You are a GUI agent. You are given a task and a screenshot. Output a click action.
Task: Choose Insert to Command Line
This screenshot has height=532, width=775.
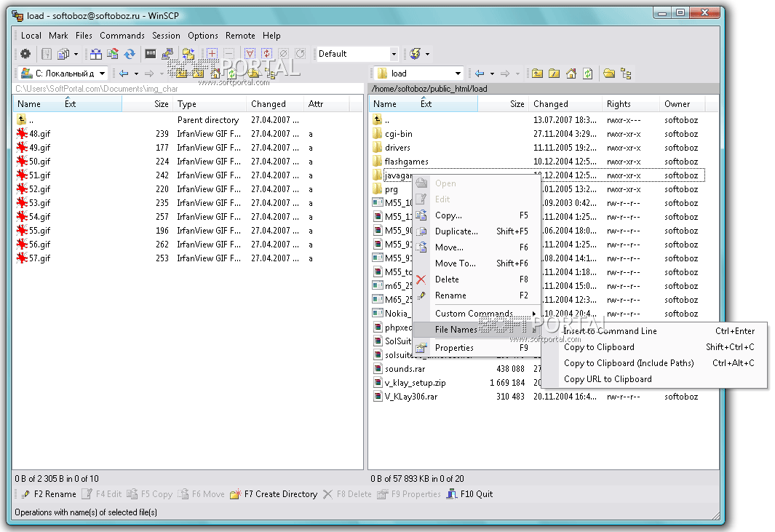(x=655, y=331)
